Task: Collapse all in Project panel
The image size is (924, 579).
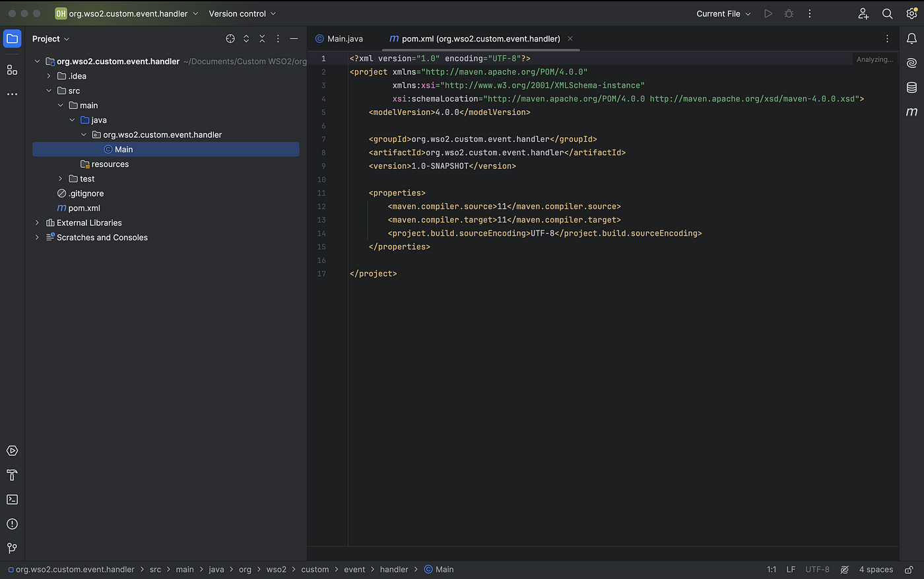Action: 262,39
